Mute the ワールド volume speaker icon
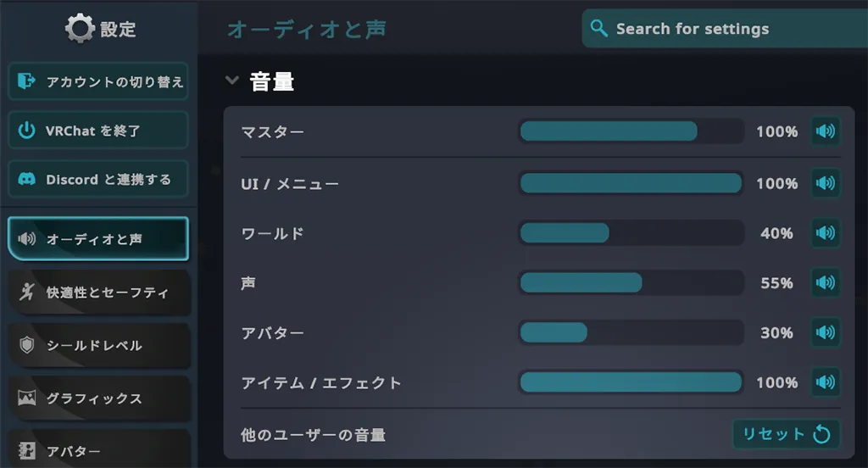Image resolution: width=868 pixels, height=468 pixels. click(x=826, y=232)
